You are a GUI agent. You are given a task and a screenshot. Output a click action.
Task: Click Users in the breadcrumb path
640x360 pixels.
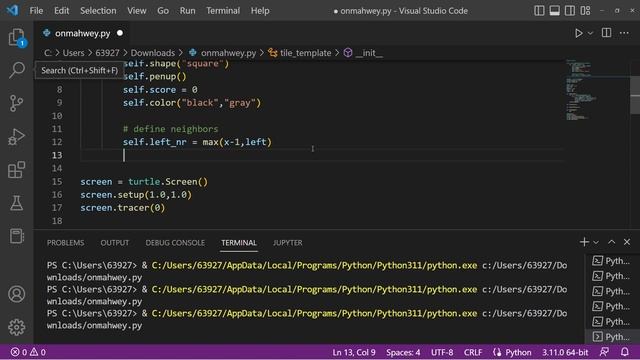[x=73, y=53]
